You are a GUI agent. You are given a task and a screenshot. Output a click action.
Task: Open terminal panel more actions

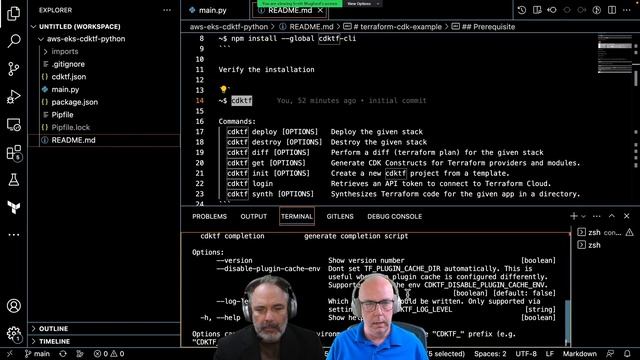pos(597,216)
